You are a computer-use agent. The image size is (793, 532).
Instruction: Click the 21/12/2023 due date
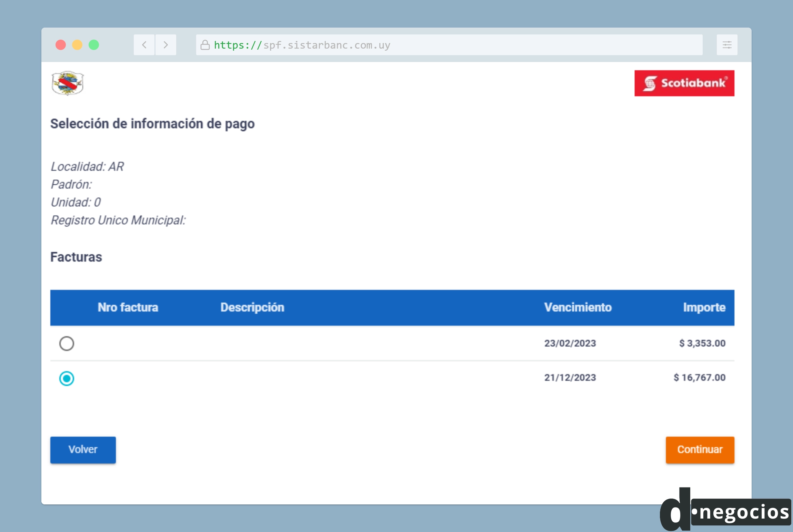[x=570, y=378]
